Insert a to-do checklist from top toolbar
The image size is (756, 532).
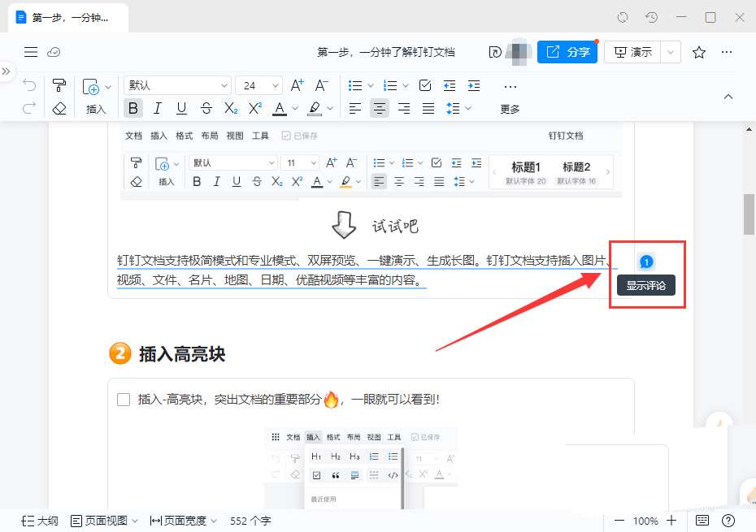425,86
